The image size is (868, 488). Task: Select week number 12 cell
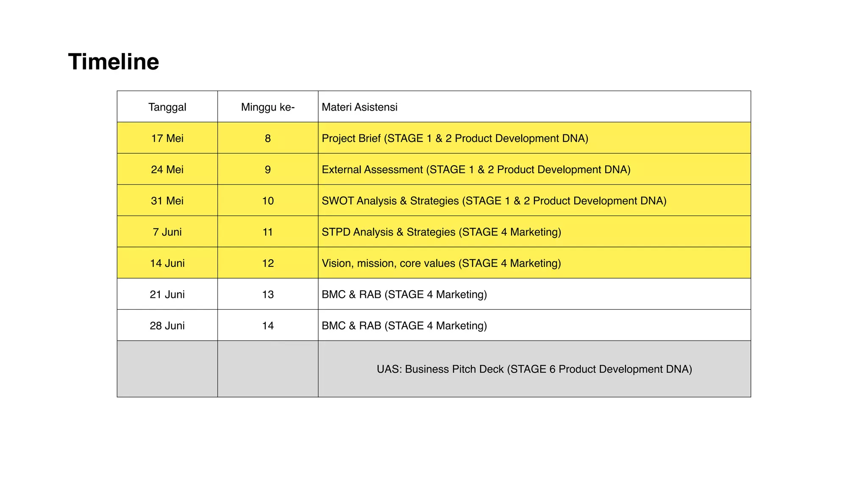click(268, 263)
